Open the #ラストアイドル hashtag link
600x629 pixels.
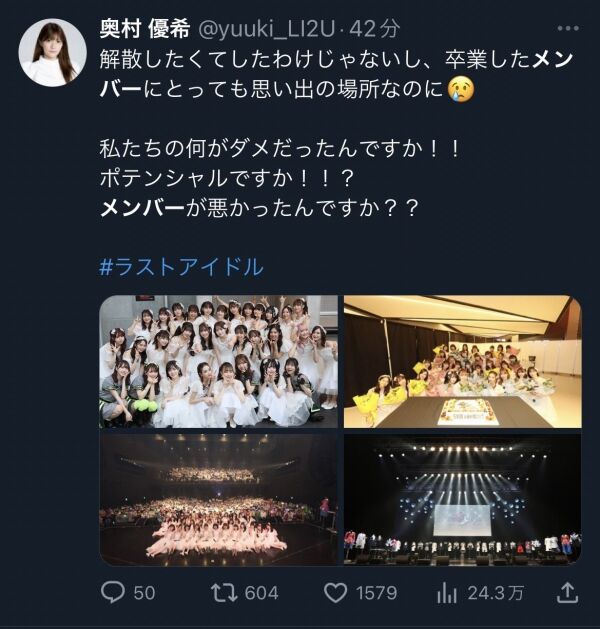coord(181,267)
